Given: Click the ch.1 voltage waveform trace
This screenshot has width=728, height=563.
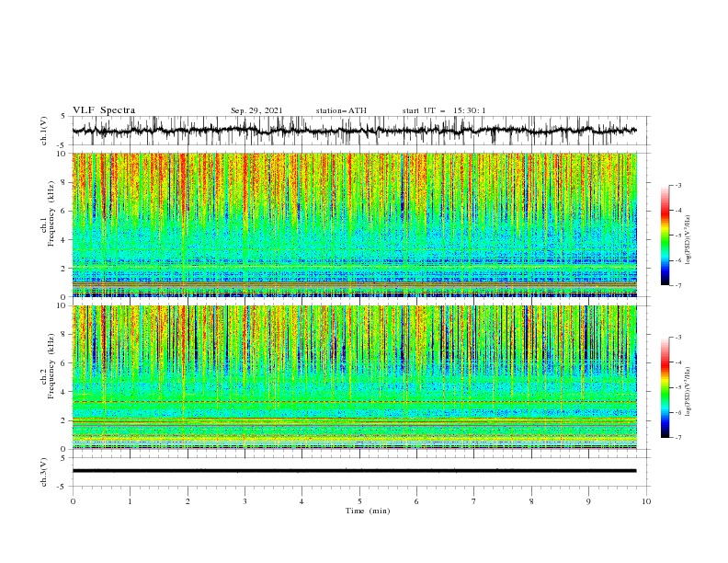Looking at the screenshot, I should pyautogui.click(x=354, y=131).
